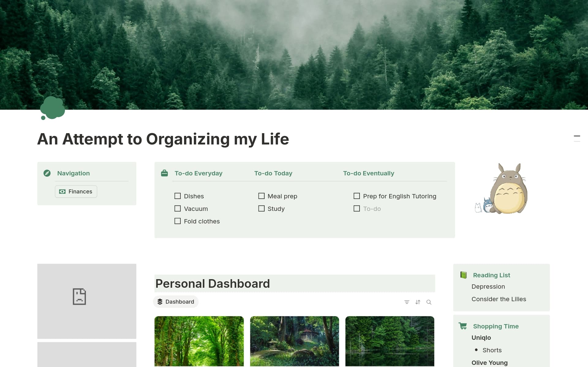The image size is (588, 367).
Task: Click the green book icon next to Reading List
Action: coord(463,275)
